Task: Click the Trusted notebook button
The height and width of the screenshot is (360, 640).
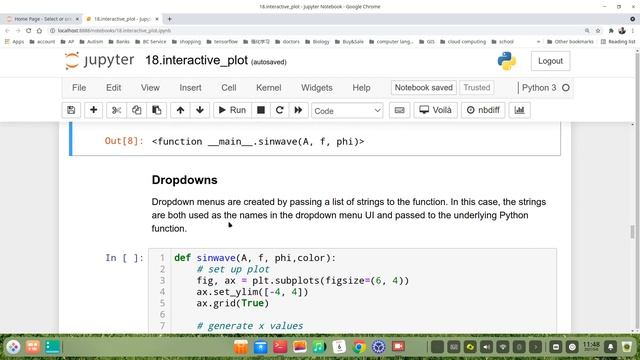Action: click(x=477, y=88)
